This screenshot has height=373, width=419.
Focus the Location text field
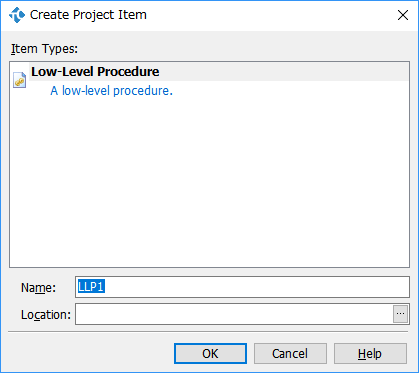(234, 314)
